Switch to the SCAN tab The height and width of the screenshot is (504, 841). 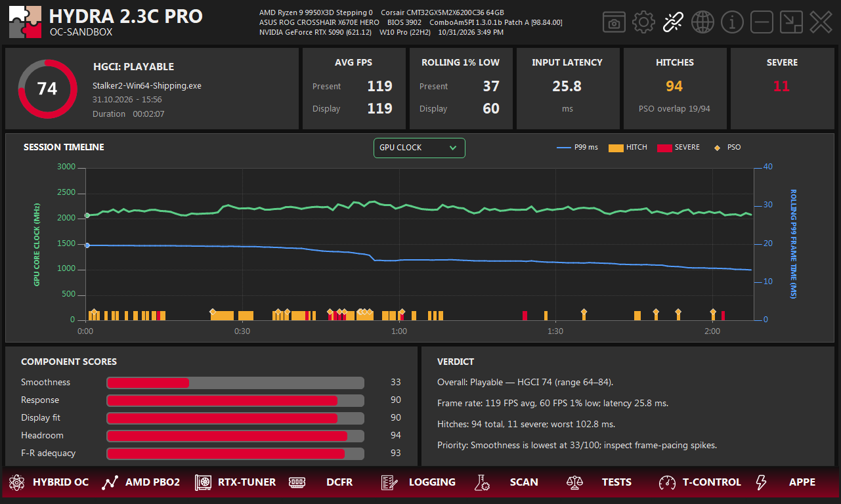524,482
